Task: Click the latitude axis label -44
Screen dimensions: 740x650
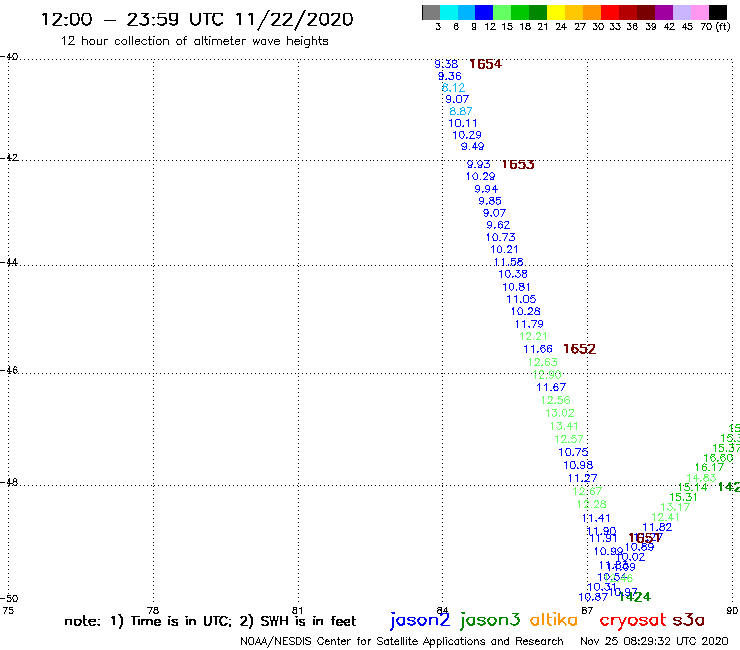Action: (x=9, y=262)
